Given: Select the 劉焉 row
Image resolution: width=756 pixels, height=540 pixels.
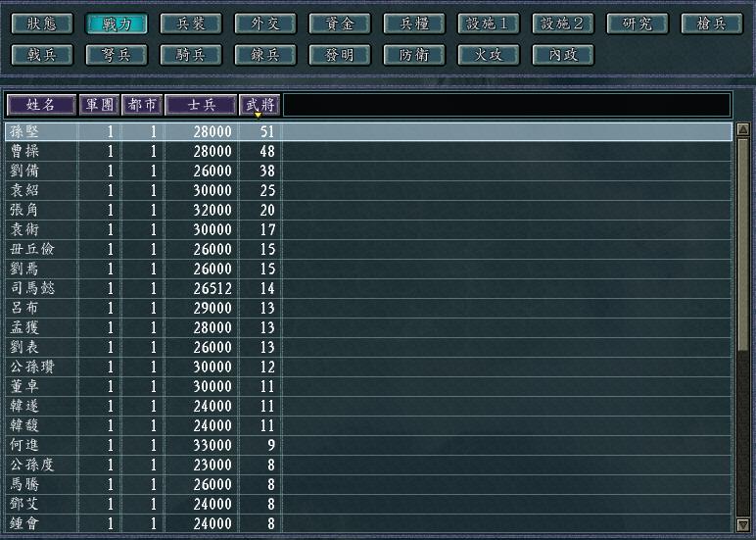Looking at the screenshot, I should pyautogui.click(x=369, y=269).
